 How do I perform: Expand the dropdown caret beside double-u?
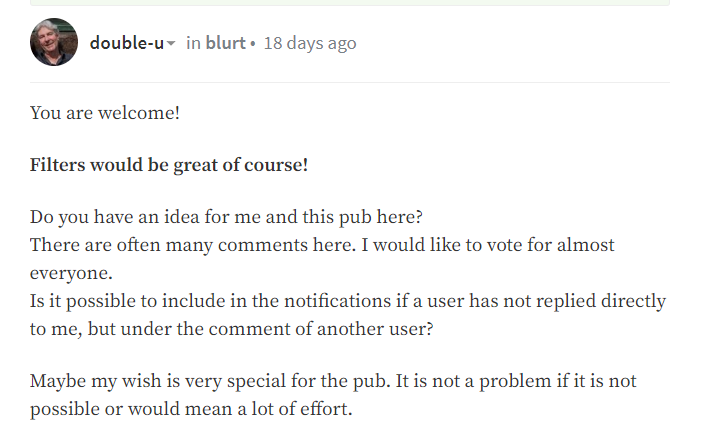point(171,44)
